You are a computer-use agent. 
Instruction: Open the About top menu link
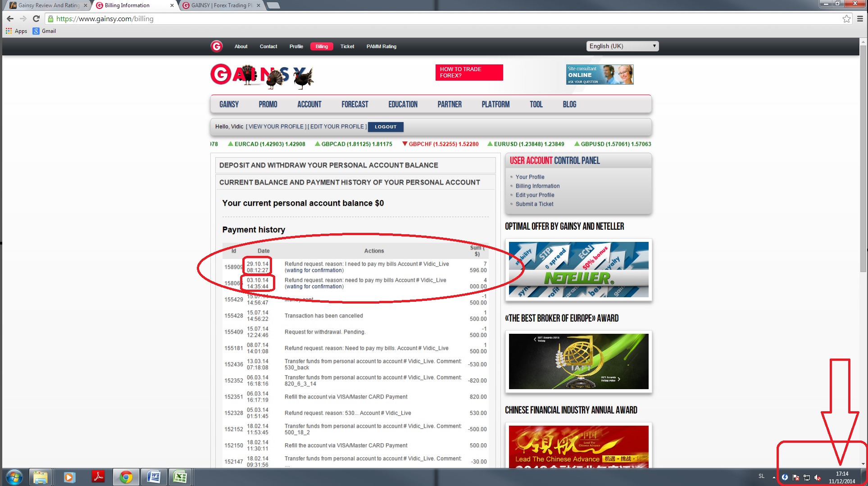(241, 46)
